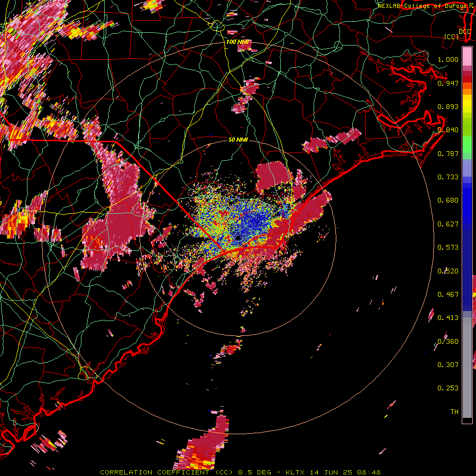
Task: Click the 0.627 value on the scale
Action: click(448, 224)
